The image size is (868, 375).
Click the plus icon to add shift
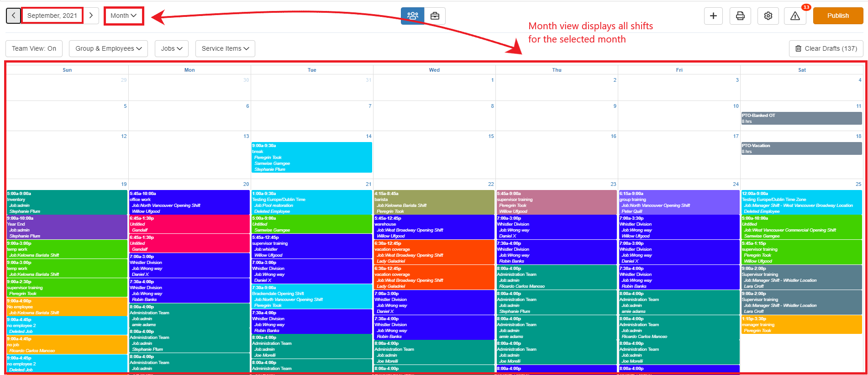[x=713, y=16]
